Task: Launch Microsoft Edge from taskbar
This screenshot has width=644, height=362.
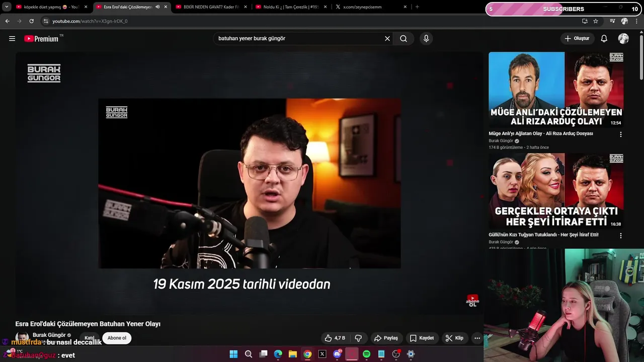Action: [x=278, y=354]
